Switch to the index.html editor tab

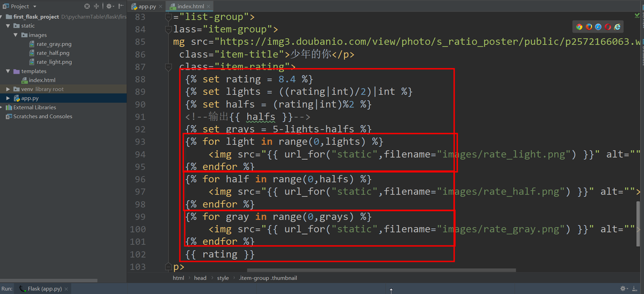click(191, 6)
